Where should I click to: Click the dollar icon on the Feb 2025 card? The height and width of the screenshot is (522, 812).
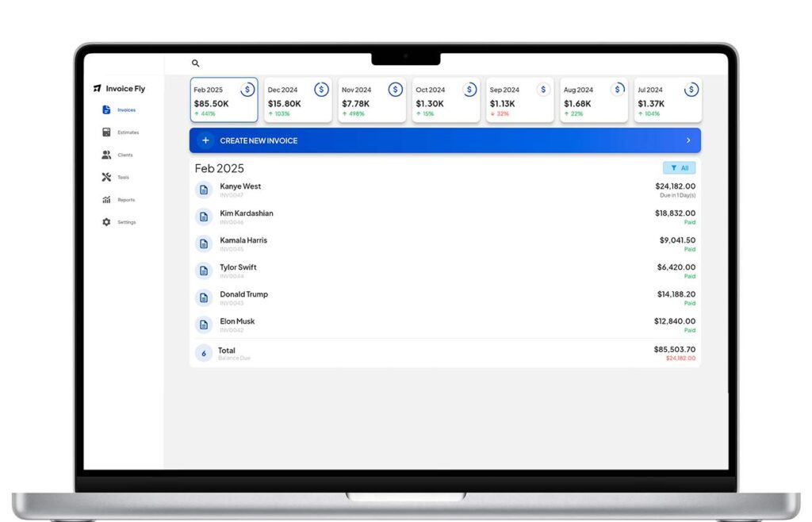click(x=247, y=90)
